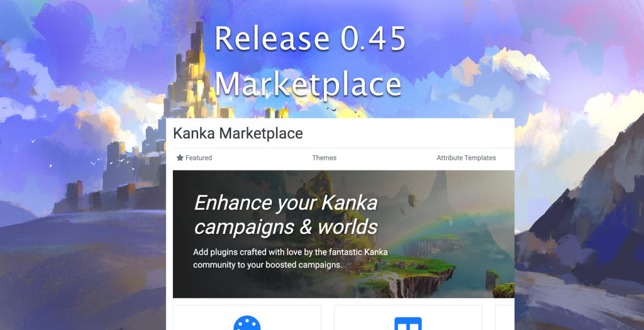Click the star icon beside Featured
This screenshot has height=330, width=644.
point(180,158)
